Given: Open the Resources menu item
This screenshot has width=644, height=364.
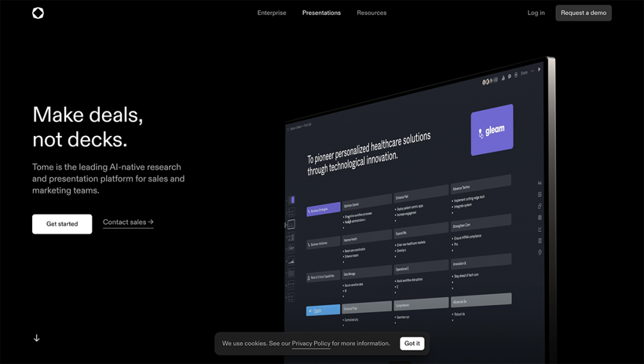Looking at the screenshot, I should (x=372, y=13).
